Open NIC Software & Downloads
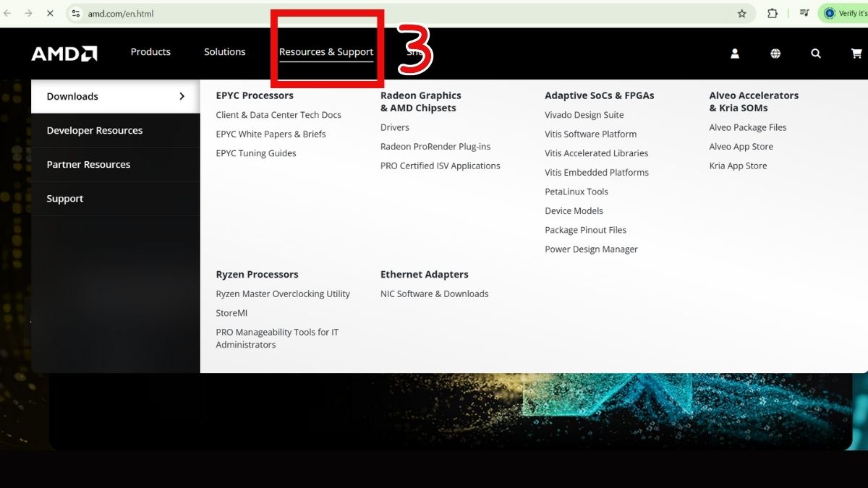868x488 pixels. [x=435, y=294]
